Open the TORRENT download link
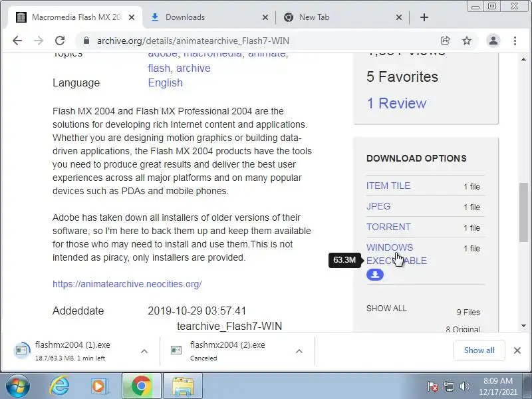 pos(388,227)
